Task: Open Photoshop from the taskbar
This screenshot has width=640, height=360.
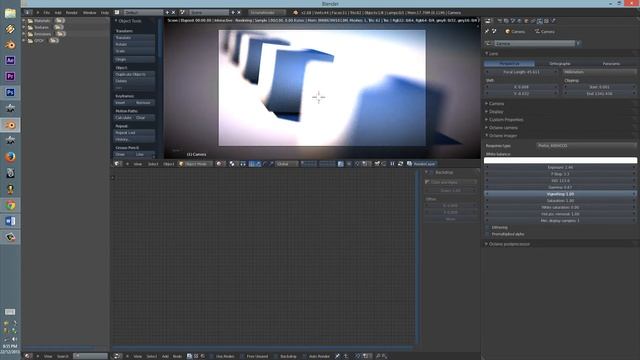Action: point(10,92)
